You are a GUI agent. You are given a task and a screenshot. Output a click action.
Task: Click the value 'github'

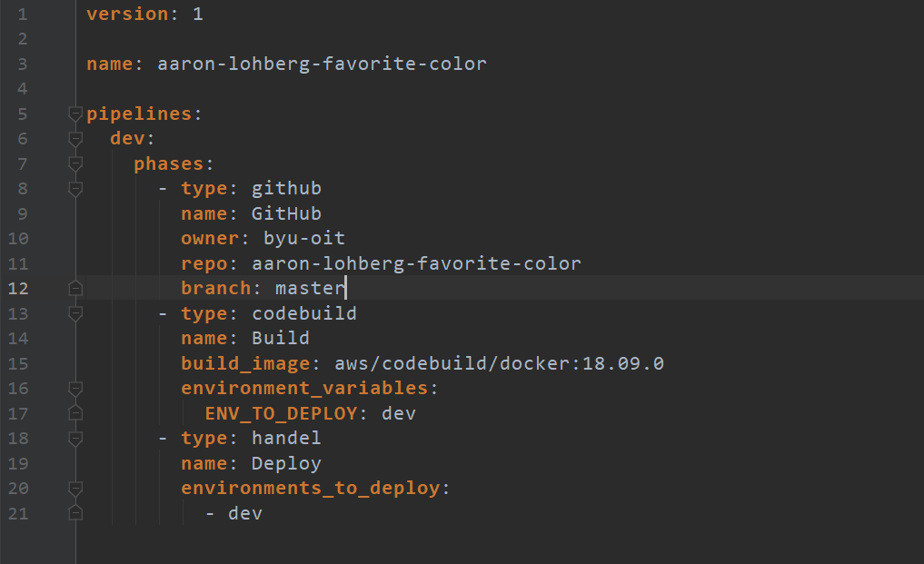tap(287, 189)
